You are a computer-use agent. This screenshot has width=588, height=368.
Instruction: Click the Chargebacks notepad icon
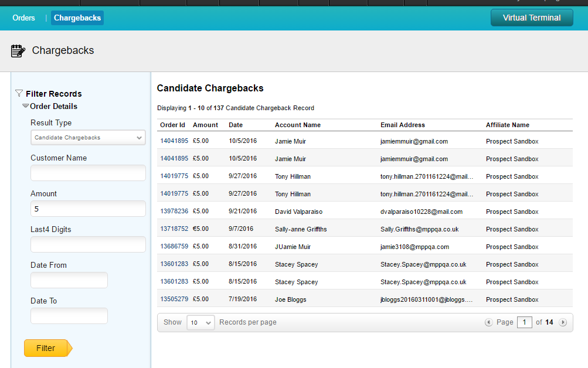tap(18, 51)
